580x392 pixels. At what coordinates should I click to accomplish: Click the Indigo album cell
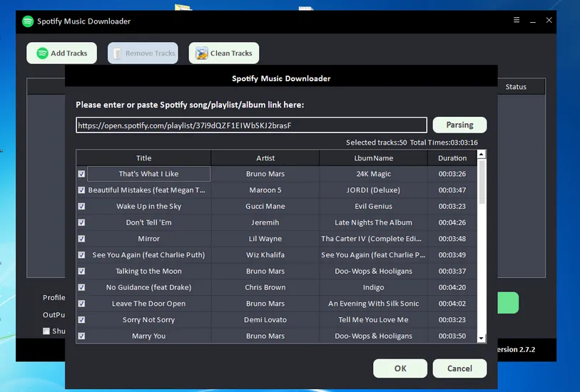373,287
